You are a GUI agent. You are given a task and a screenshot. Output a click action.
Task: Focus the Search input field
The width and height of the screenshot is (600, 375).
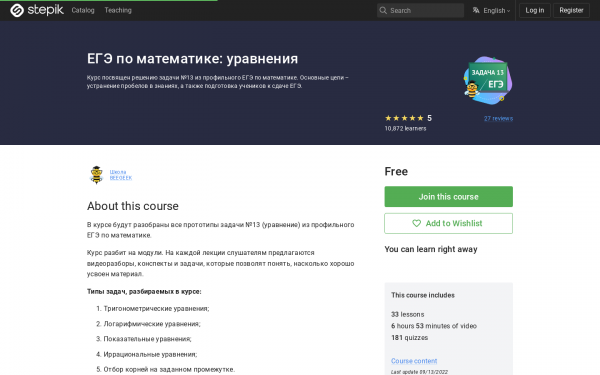[x=420, y=10]
